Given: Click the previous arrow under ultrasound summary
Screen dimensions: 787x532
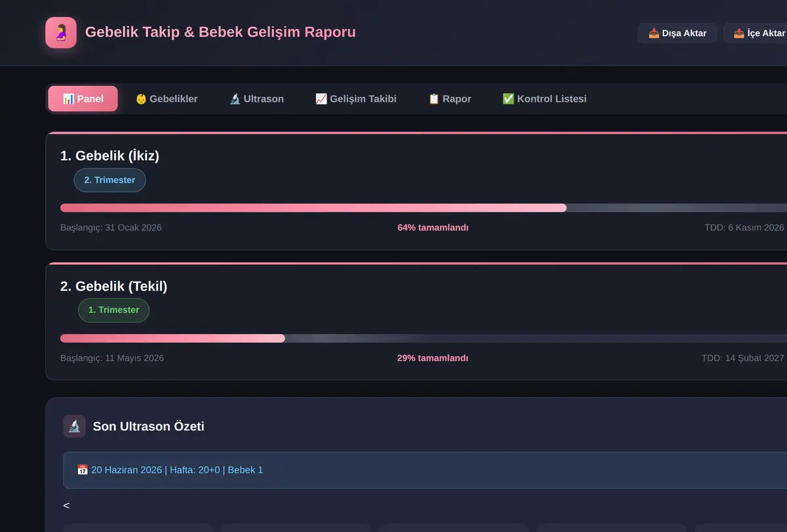Looking at the screenshot, I should click(x=66, y=506).
